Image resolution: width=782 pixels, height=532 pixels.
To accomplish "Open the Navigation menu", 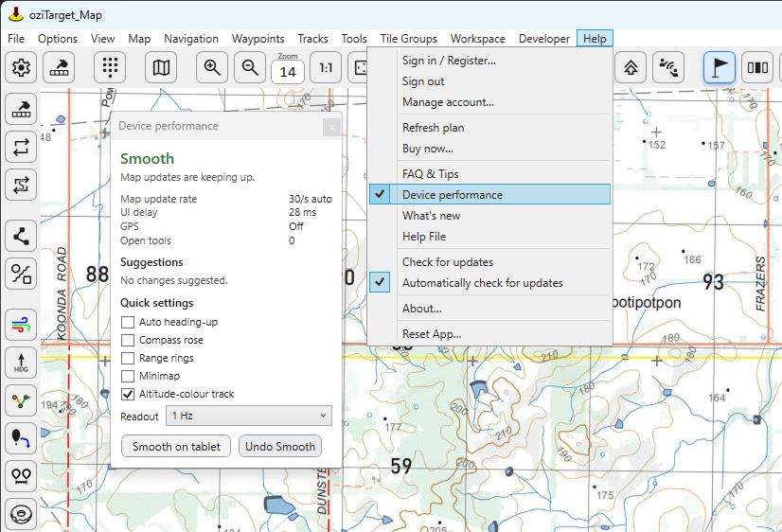I will [191, 39].
